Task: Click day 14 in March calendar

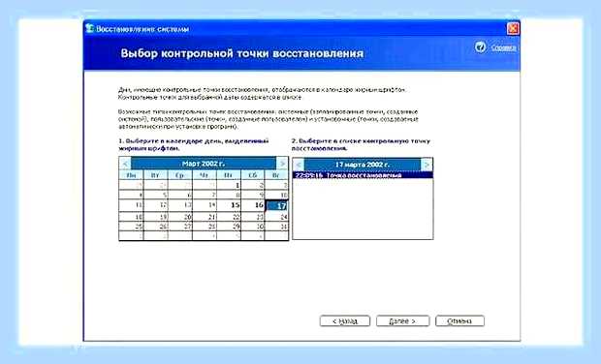Action: [x=205, y=205]
